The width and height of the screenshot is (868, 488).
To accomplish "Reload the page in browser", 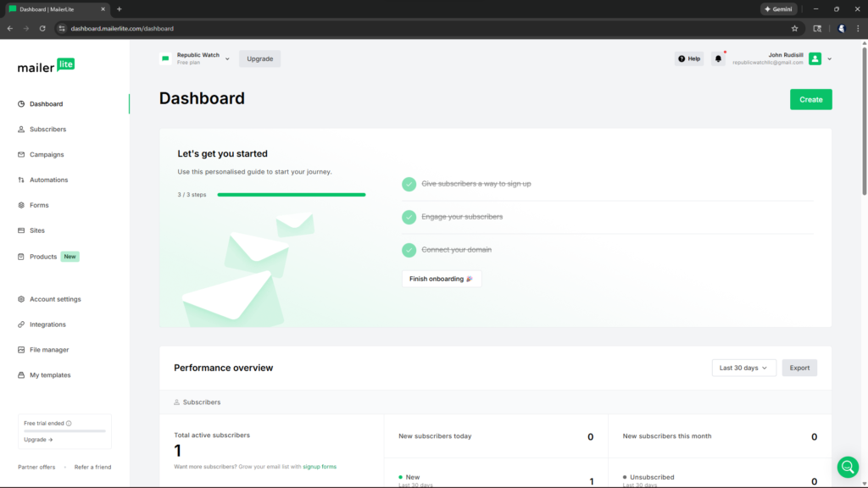I will 42,28.
